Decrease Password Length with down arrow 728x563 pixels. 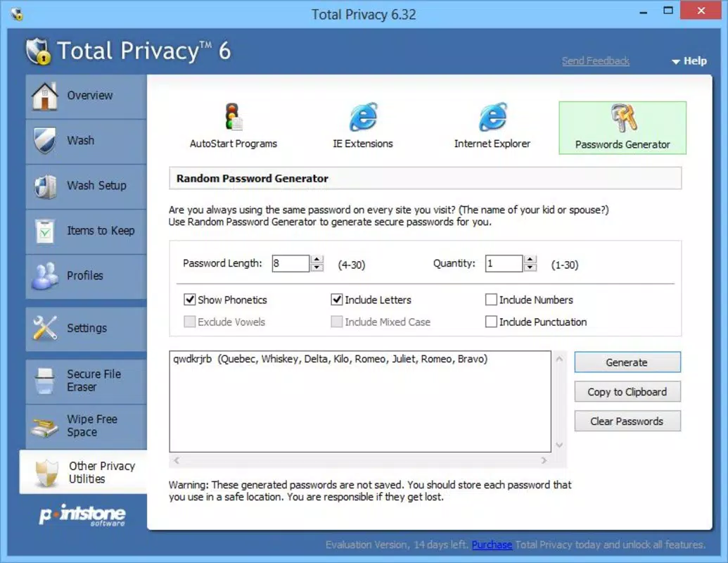click(317, 267)
